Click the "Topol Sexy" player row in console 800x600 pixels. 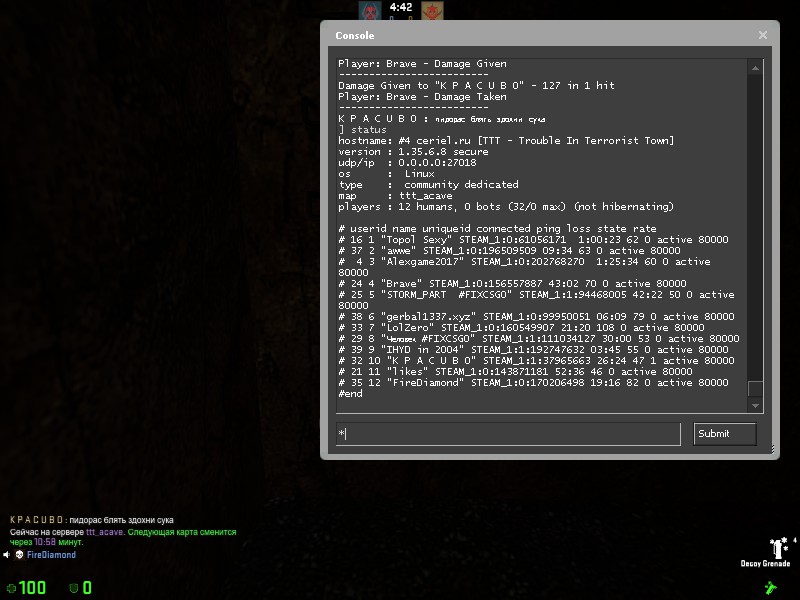click(x=535, y=240)
